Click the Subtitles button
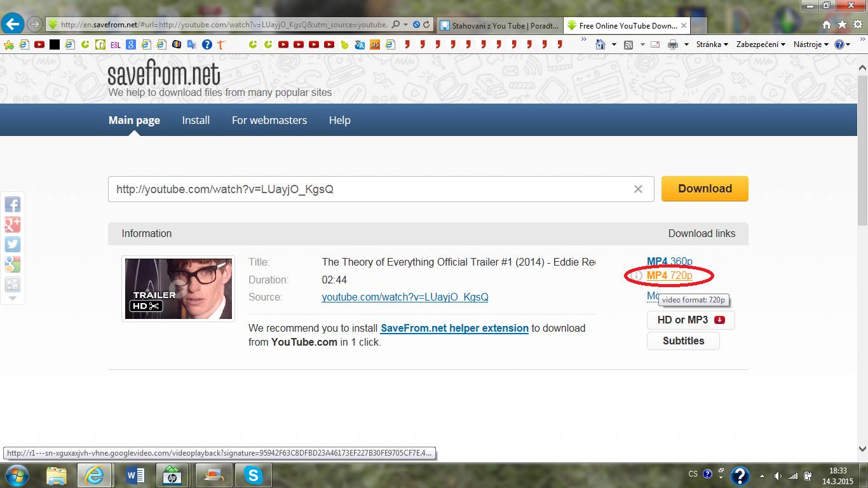This screenshot has height=488, width=868. (683, 341)
